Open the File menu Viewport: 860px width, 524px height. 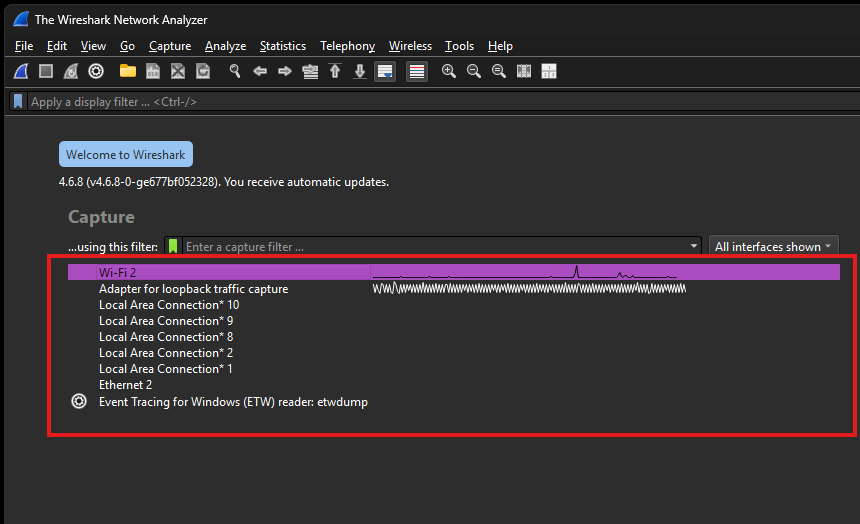24,46
